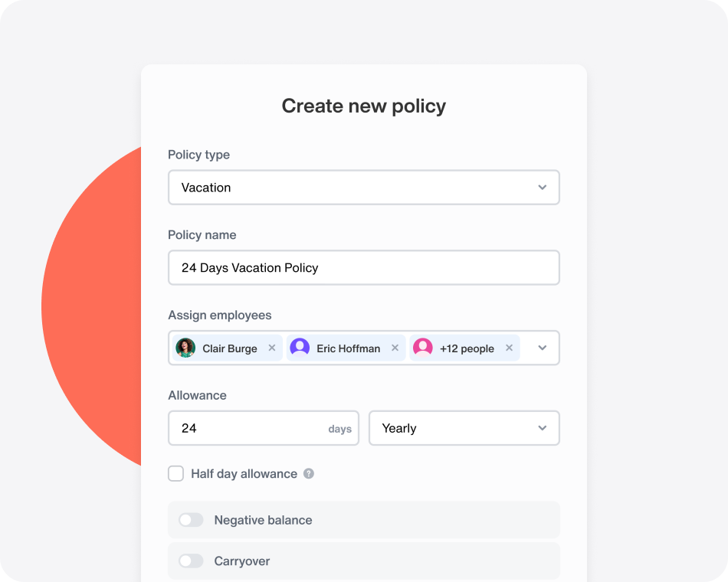Remove Clair Burge with the x icon
This screenshot has height=582, width=728.
[272, 348]
